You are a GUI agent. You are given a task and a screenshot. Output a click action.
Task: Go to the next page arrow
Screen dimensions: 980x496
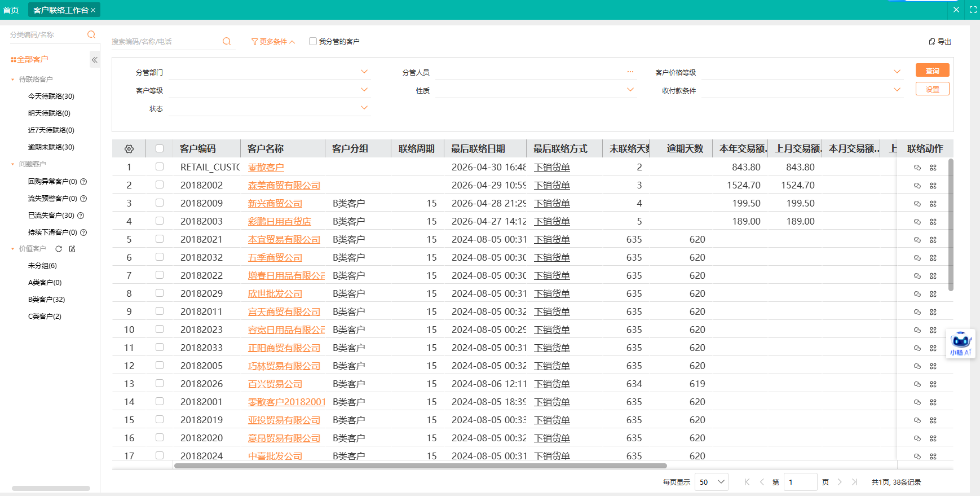click(x=840, y=482)
